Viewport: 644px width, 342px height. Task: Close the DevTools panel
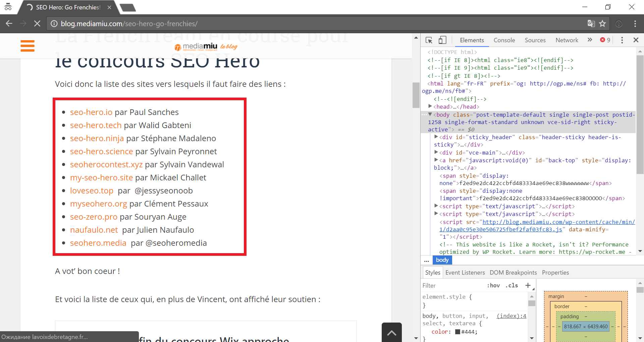(636, 40)
